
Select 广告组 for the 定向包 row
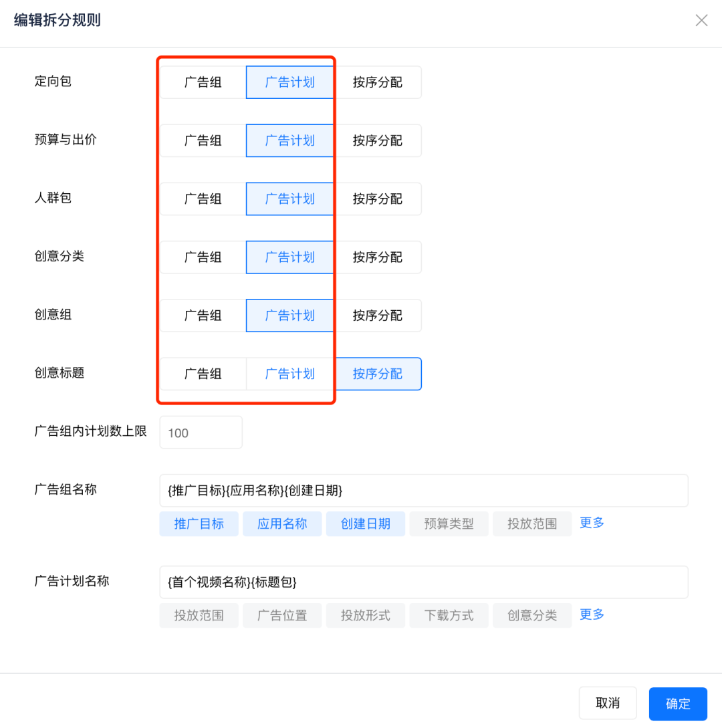pyautogui.click(x=203, y=82)
